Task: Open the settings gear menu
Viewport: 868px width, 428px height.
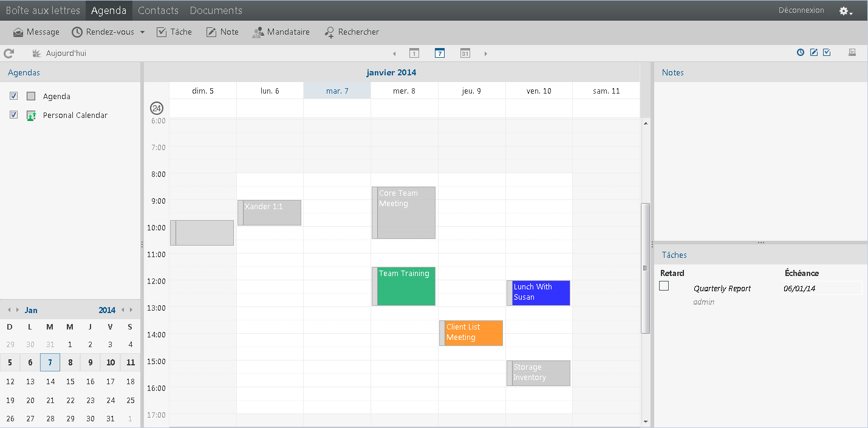Action: (x=844, y=10)
